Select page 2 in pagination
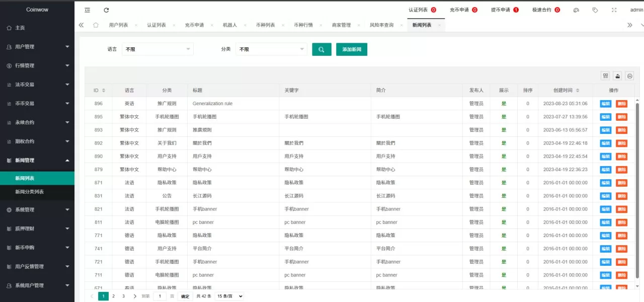644x302 pixels. (x=113, y=296)
